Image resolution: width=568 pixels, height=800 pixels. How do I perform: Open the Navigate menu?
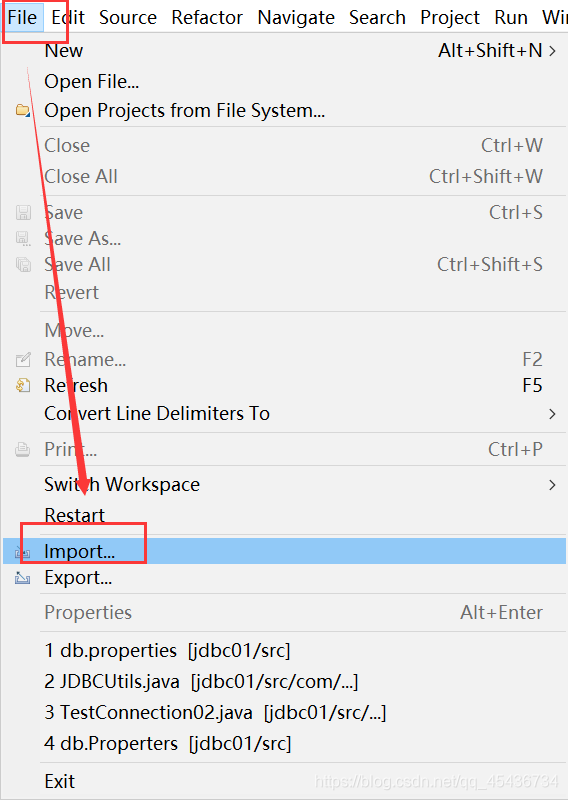[296, 17]
